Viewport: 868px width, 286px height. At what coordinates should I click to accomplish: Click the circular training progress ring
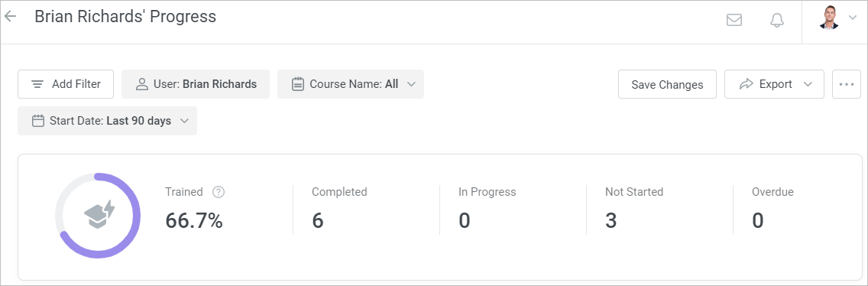(98, 216)
